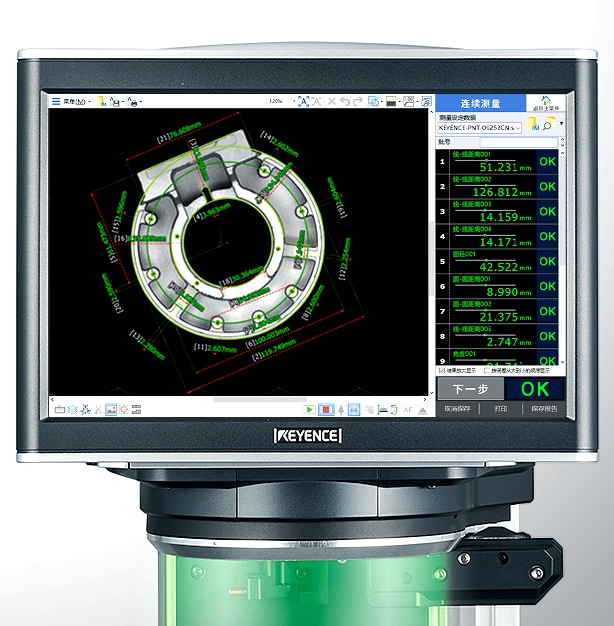Click the redo arrow icon

click(x=358, y=102)
